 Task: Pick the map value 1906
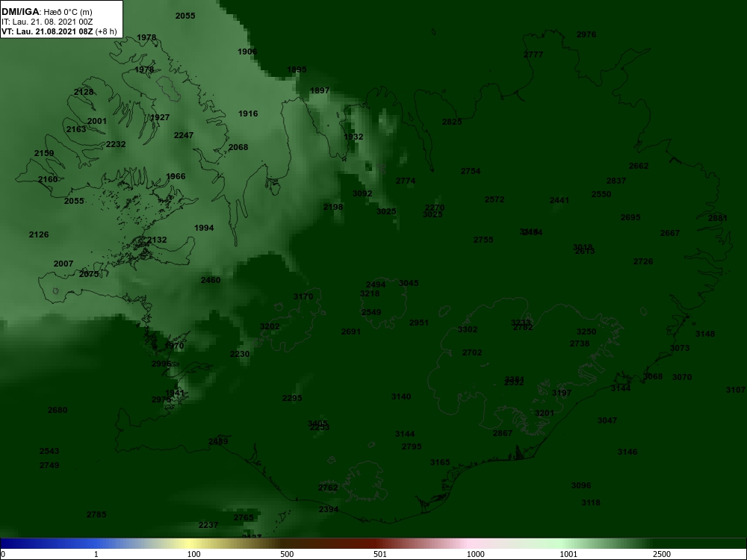(247, 52)
